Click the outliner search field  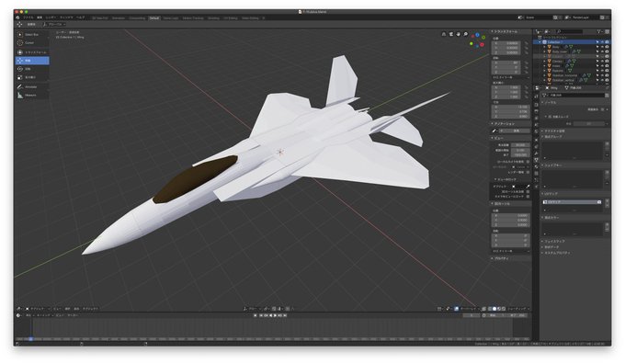570,31
